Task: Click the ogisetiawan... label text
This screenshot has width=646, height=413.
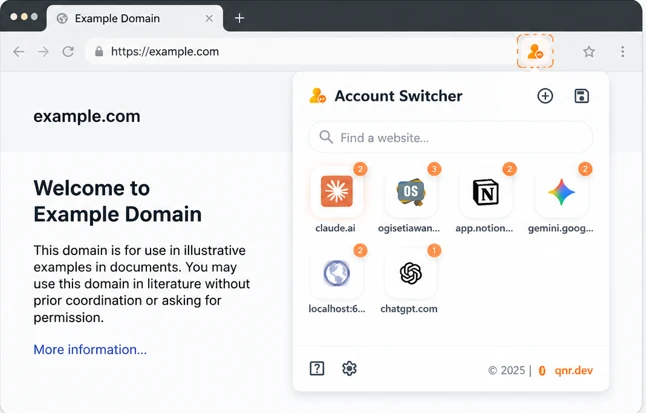Action: tap(409, 228)
